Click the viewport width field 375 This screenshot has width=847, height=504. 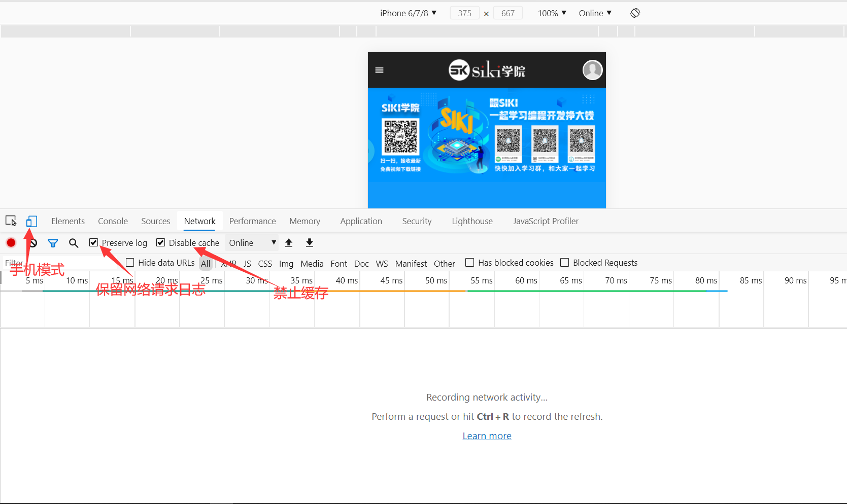[465, 13]
